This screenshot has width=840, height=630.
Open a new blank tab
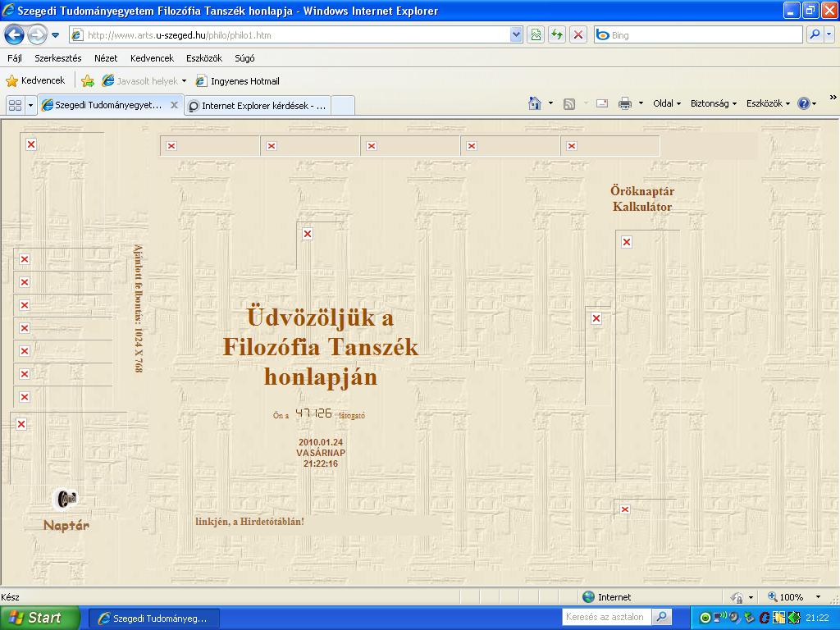(x=343, y=106)
